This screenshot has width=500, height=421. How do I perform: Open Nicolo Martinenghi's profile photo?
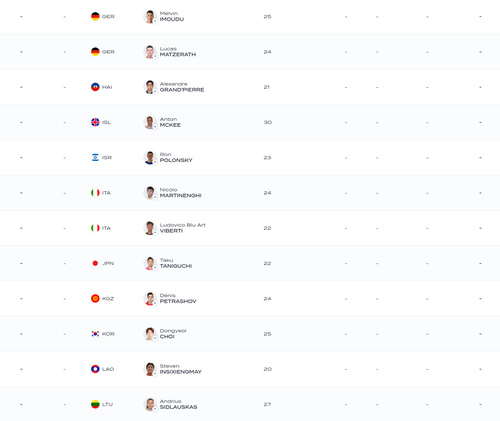[150, 193]
